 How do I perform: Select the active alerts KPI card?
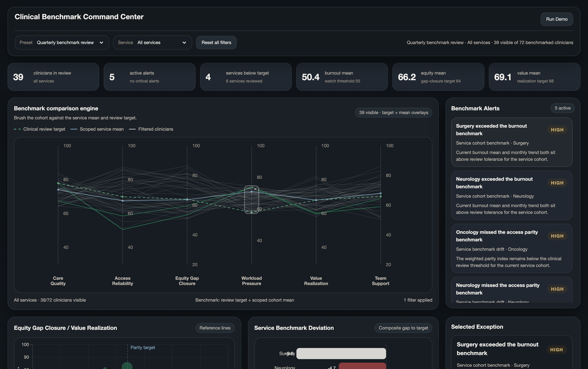149,77
